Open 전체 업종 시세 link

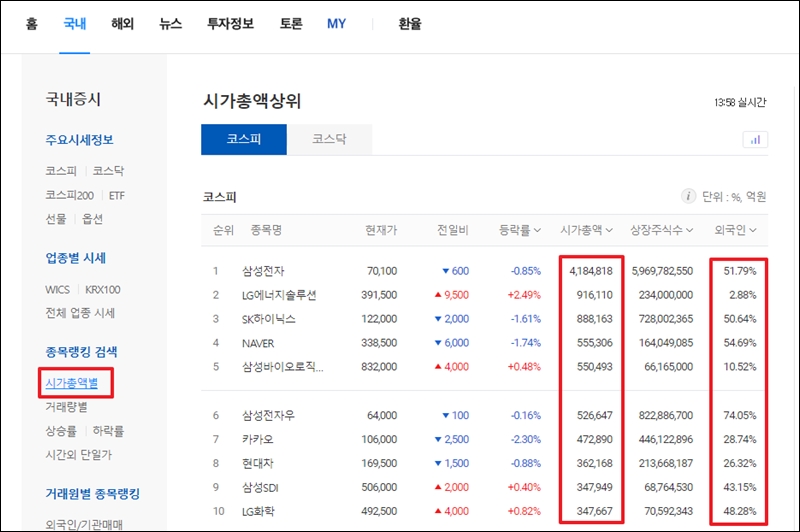point(80,313)
